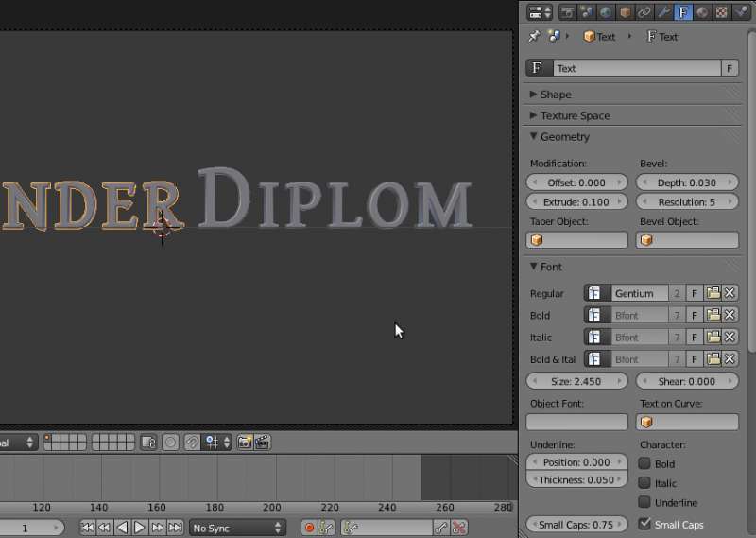Open the Object Constraints chain tab
756x538 pixels.
tap(644, 12)
